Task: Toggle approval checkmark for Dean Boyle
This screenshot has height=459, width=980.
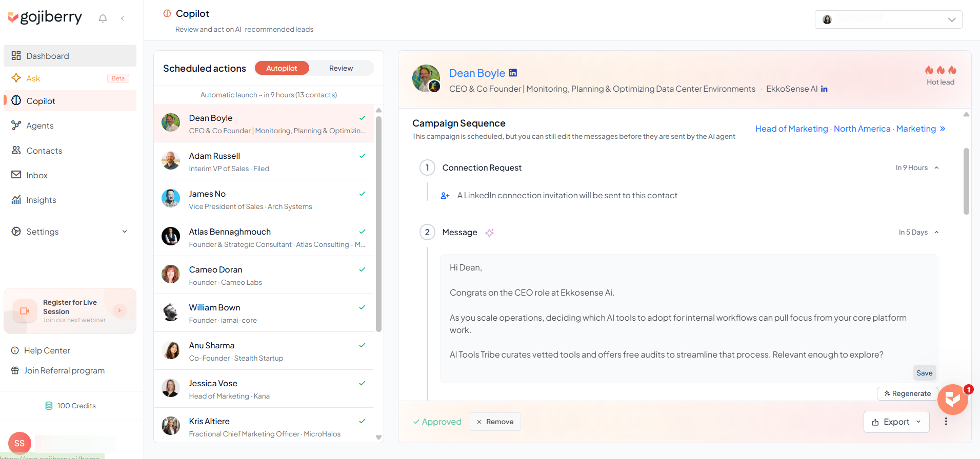Action: coord(362,118)
